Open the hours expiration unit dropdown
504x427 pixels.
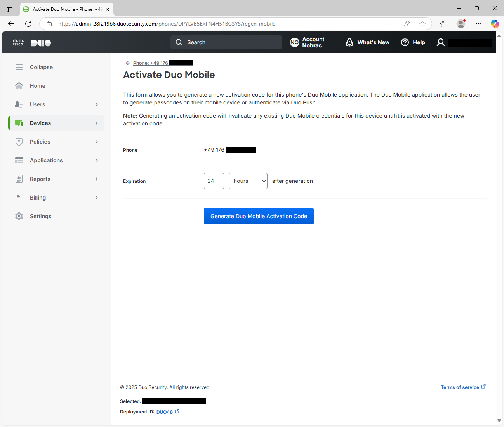(x=248, y=181)
